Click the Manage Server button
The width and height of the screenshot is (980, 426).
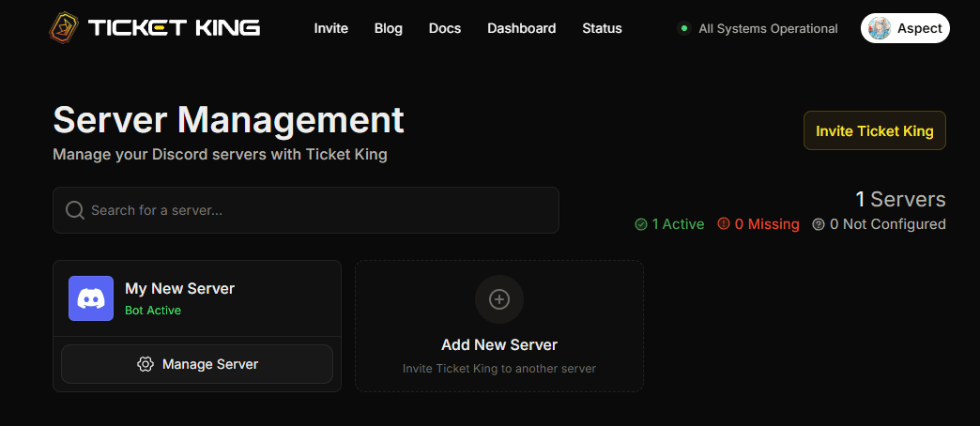[x=197, y=364]
